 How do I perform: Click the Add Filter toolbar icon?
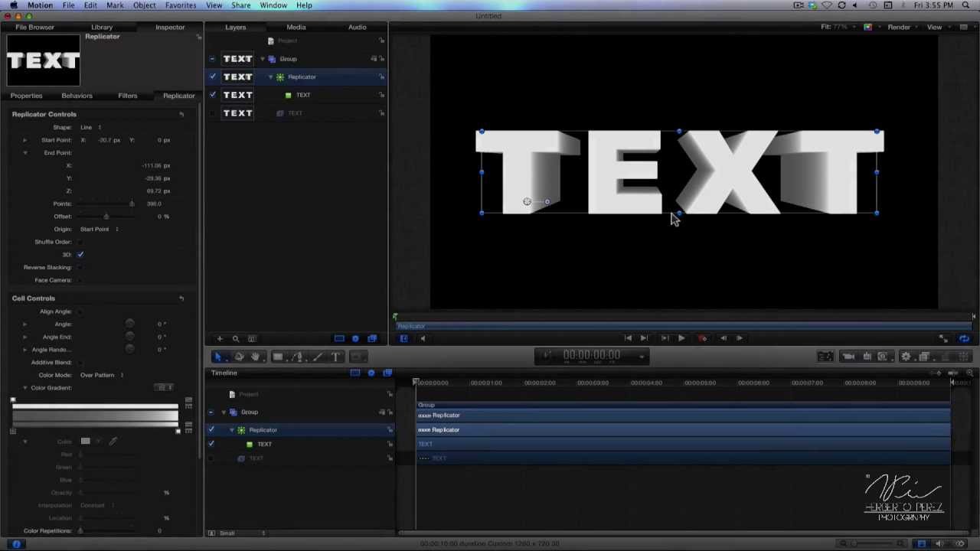point(924,357)
